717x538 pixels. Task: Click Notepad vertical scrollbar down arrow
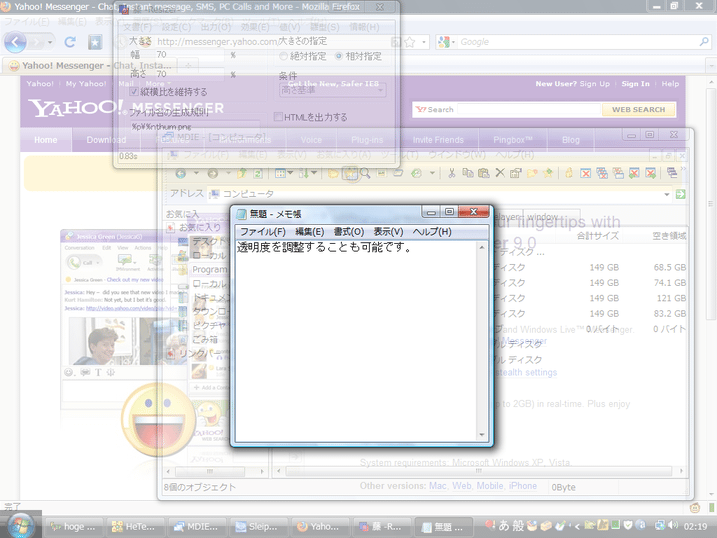tap(482, 435)
